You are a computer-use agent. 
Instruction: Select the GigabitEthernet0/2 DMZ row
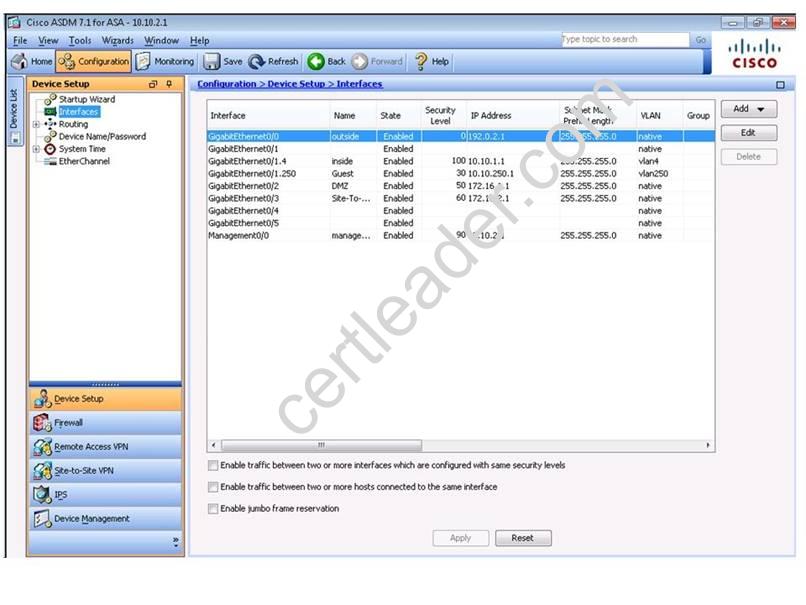tap(461, 186)
